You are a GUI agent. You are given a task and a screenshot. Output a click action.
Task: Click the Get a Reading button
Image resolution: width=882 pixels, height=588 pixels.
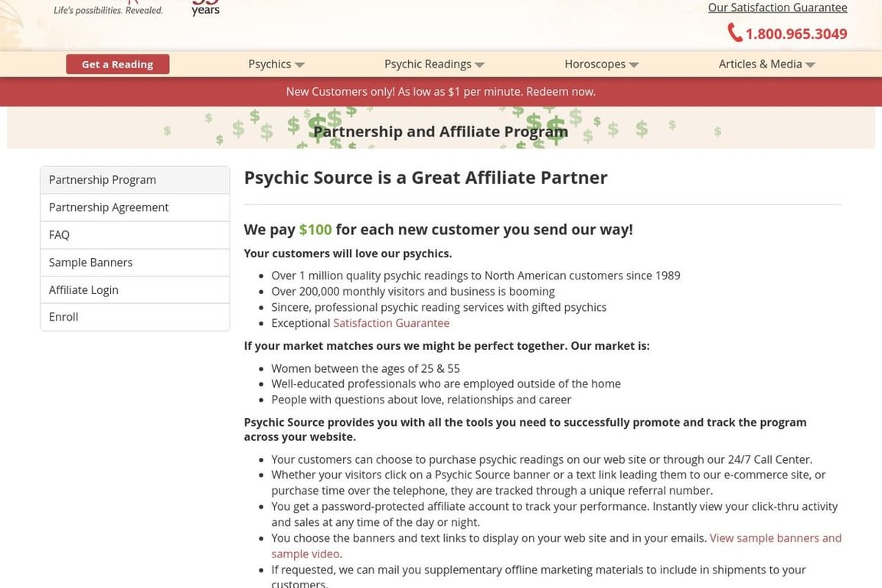tap(118, 64)
